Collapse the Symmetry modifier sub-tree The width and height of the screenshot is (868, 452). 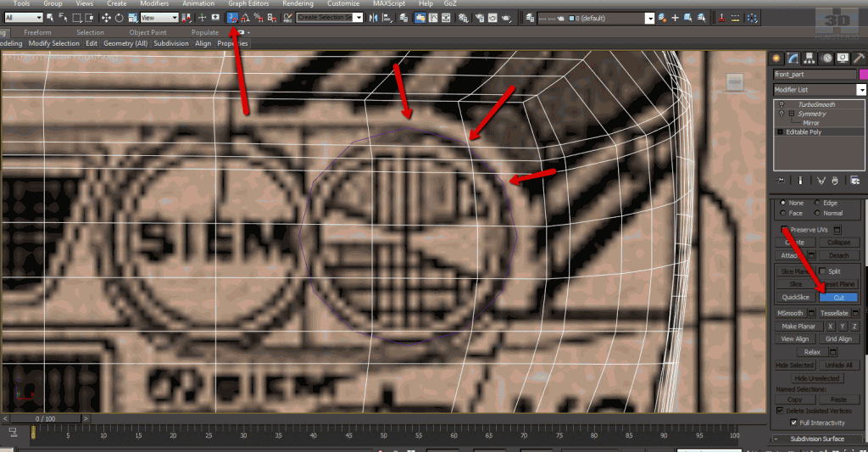(x=792, y=114)
